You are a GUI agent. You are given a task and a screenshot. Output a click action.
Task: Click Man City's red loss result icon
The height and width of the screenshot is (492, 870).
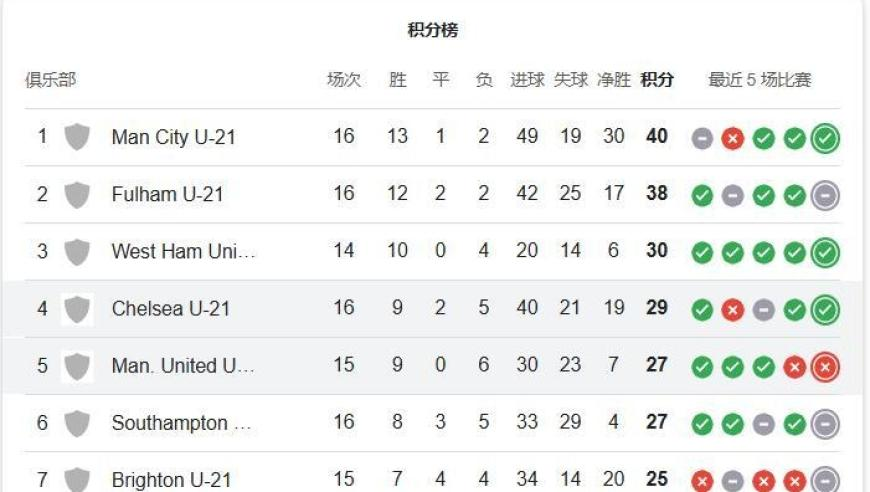(x=732, y=138)
